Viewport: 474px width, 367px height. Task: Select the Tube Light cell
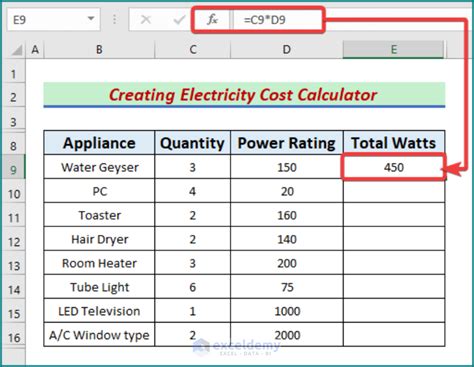[99, 287]
